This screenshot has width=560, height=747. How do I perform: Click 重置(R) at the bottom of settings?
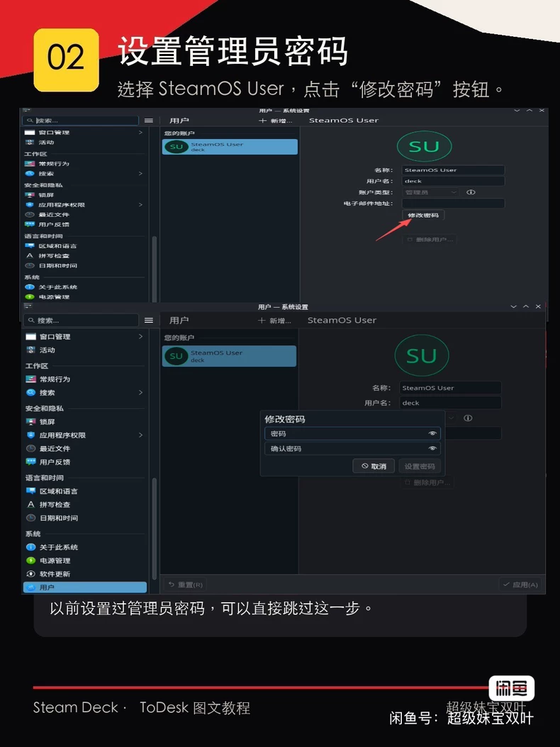tap(186, 585)
